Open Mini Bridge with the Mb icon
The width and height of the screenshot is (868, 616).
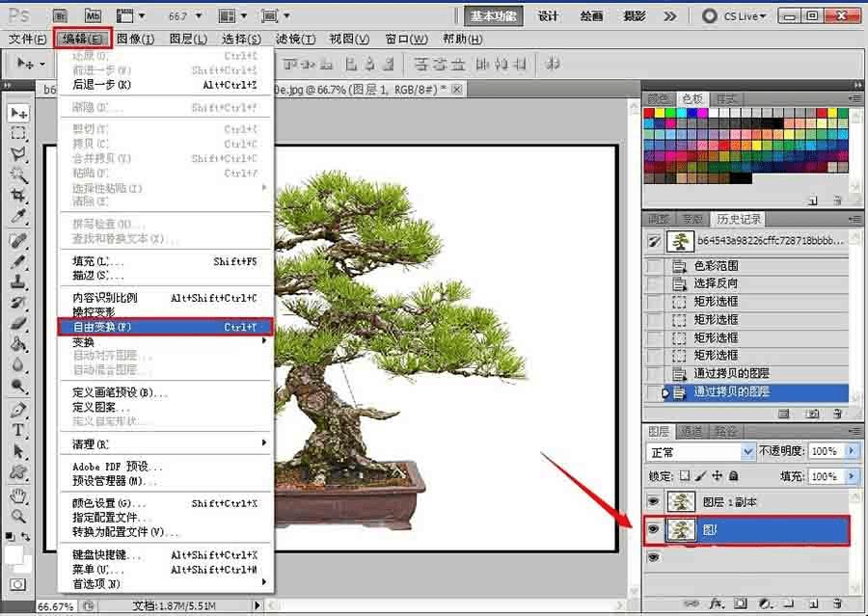tap(93, 16)
